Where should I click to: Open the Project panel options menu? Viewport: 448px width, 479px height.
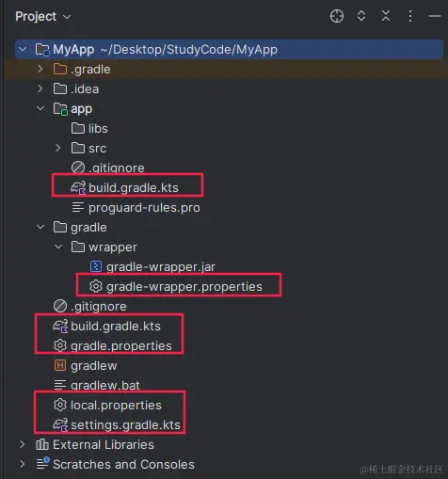coord(410,16)
